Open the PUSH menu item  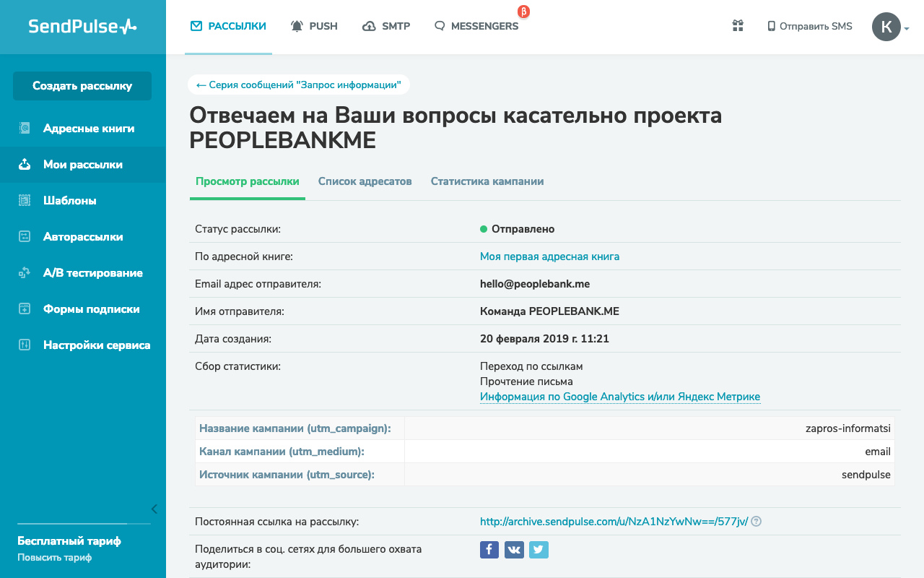314,26
